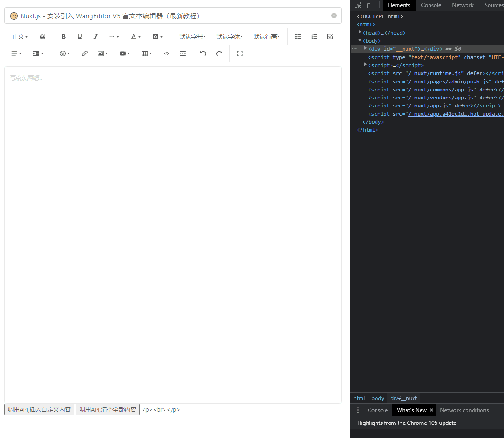504x438 pixels.
Task: Clear the title input with the X icon
Action: (x=334, y=15)
